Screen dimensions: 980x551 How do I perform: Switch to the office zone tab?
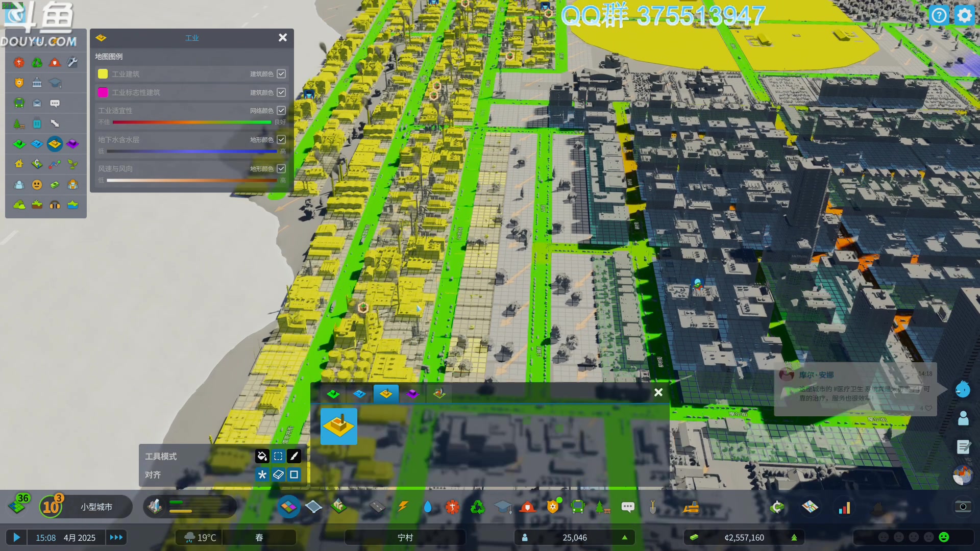point(412,394)
